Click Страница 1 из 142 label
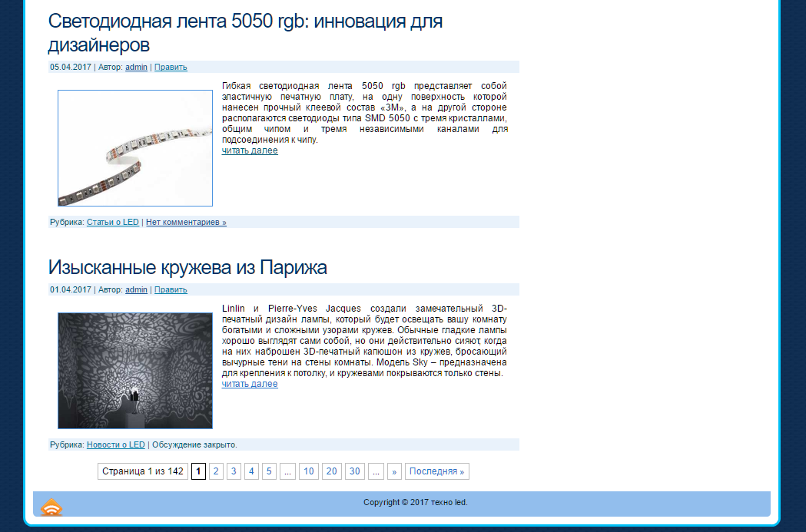 click(143, 471)
